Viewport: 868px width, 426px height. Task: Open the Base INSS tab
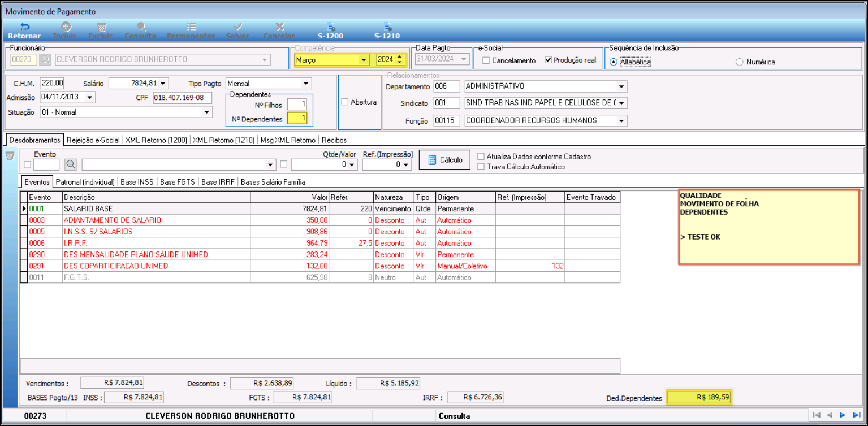(137, 182)
